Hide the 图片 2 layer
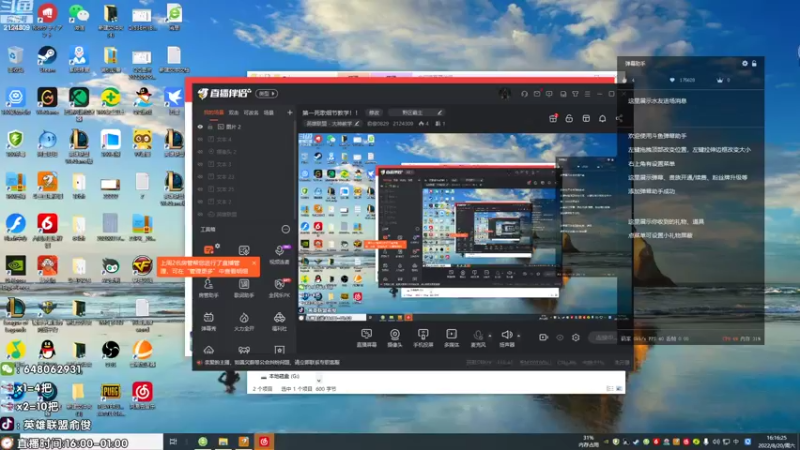 [x=200, y=127]
